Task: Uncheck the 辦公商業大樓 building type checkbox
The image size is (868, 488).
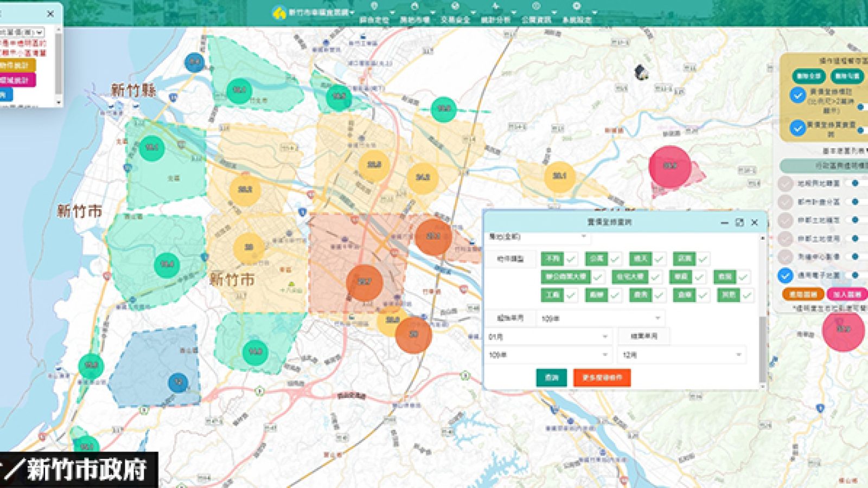Action: click(598, 277)
